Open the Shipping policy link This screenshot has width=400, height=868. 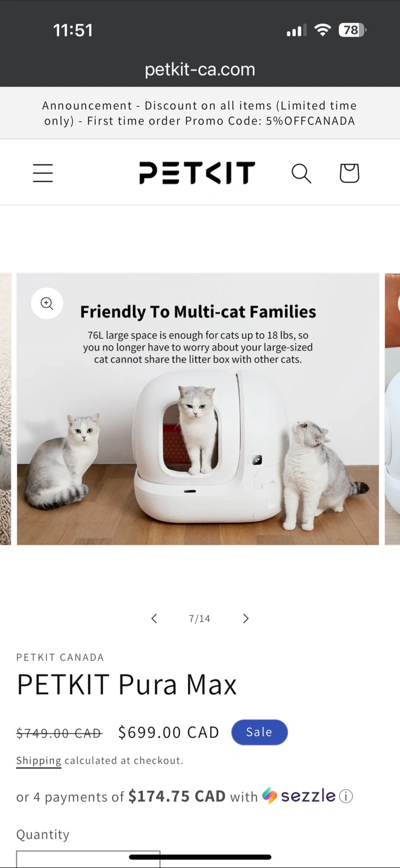tap(39, 761)
